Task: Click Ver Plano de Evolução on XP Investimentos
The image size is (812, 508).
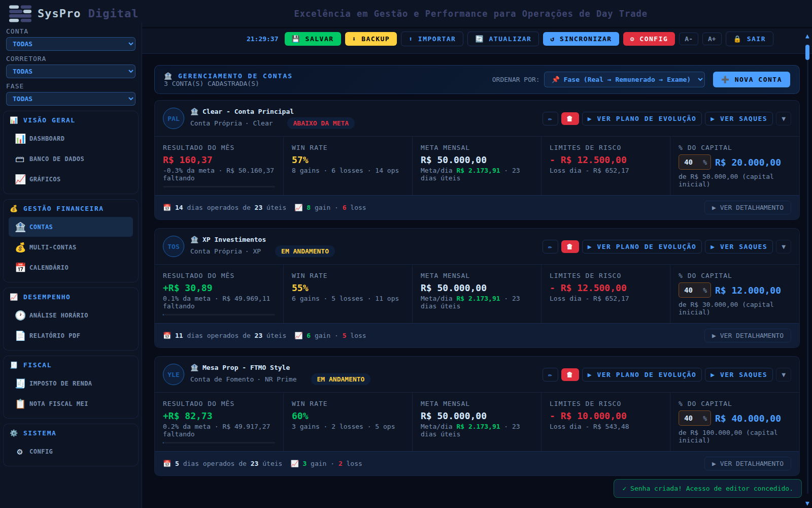Action: tap(642, 247)
